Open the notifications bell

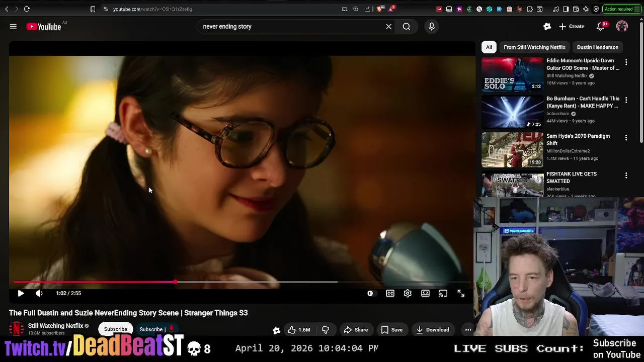(x=601, y=27)
